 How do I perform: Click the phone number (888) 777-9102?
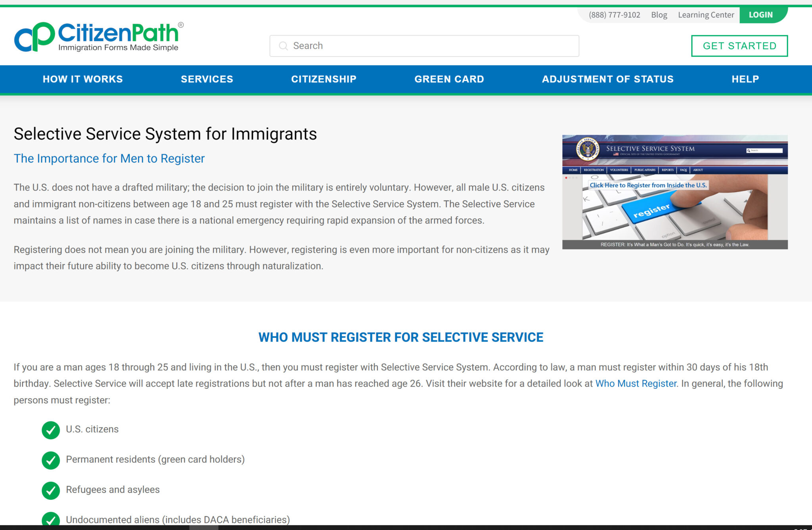click(x=614, y=15)
